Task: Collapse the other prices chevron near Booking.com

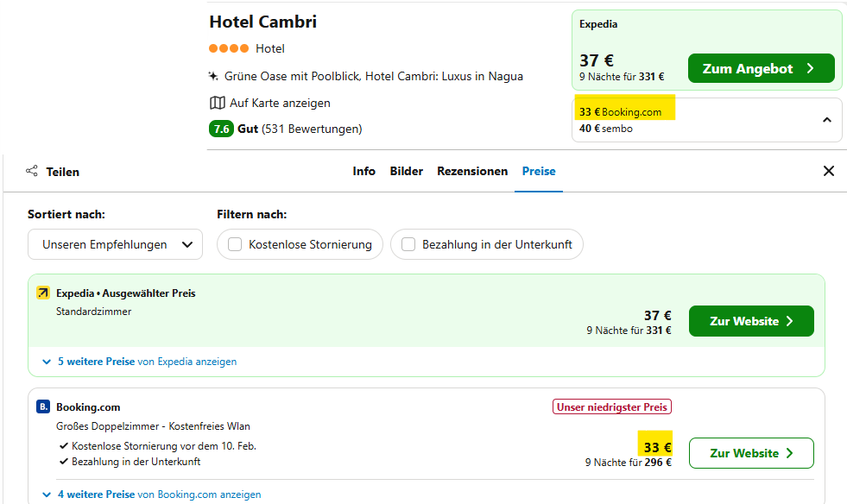Action: [825, 120]
